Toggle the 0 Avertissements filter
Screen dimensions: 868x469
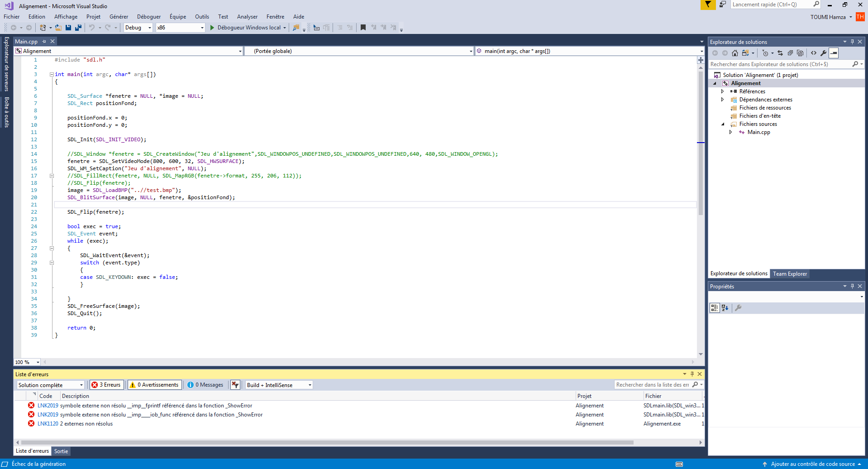(154, 385)
